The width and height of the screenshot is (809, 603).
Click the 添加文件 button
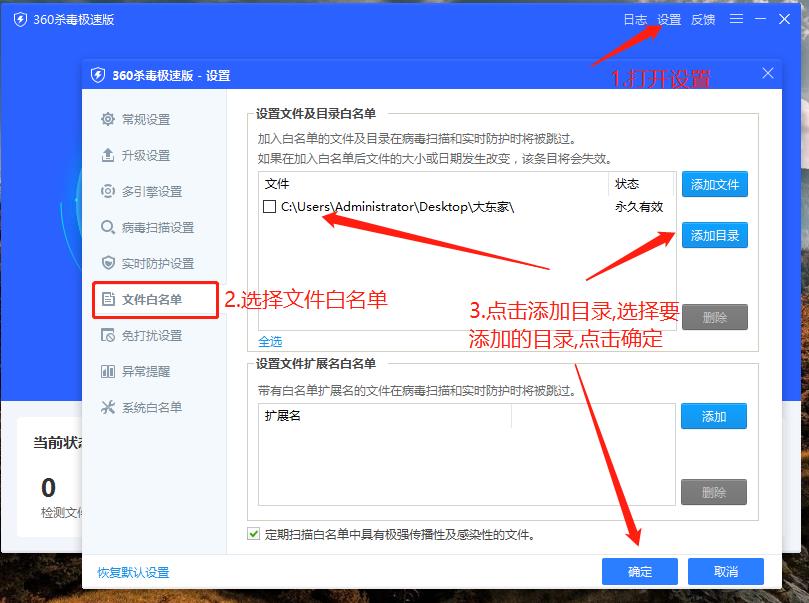pos(714,184)
